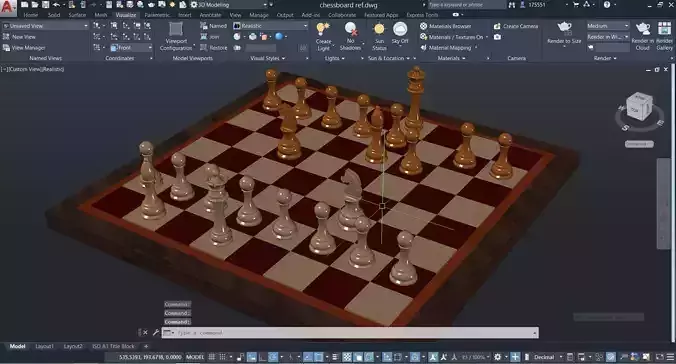Image resolution: width=676 pixels, height=364 pixels.
Task: Toggle the grid display in status bar
Action: tap(212, 357)
